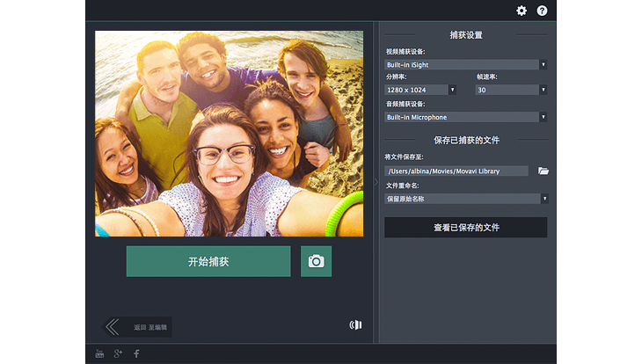The height and width of the screenshot is (364, 642).
Task: Click the back double-chevron arrow icon
Action: pyautogui.click(x=113, y=327)
